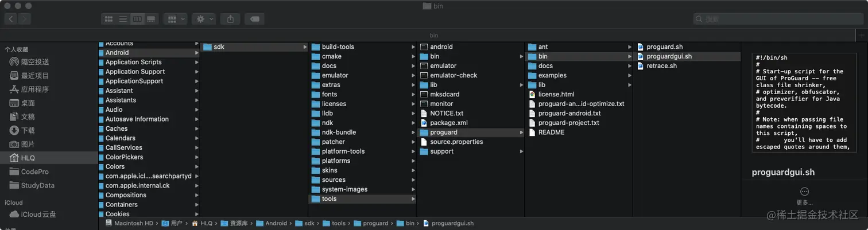This screenshot has width=868, height=230.
Task: Click the Share toolbar button
Action: pos(230,19)
